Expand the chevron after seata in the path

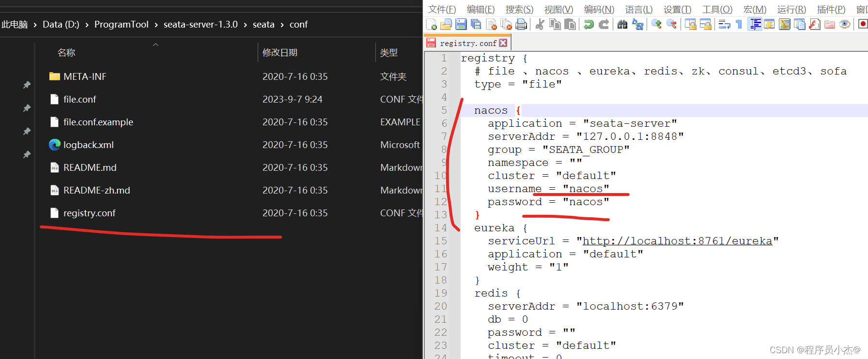tap(282, 25)
